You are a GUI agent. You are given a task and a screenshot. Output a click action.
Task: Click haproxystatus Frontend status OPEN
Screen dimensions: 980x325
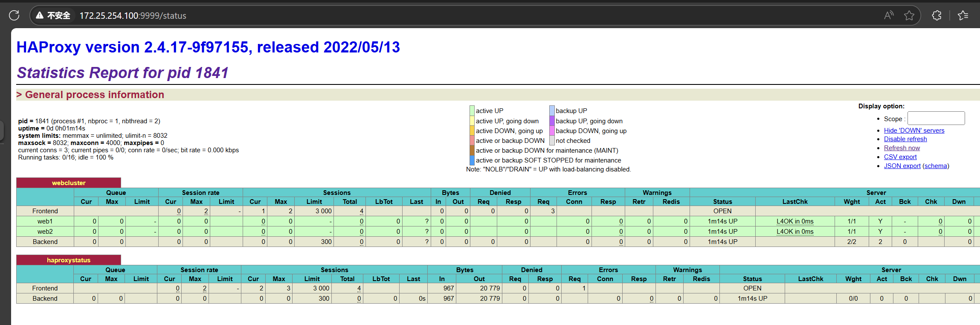click(752, 288)
